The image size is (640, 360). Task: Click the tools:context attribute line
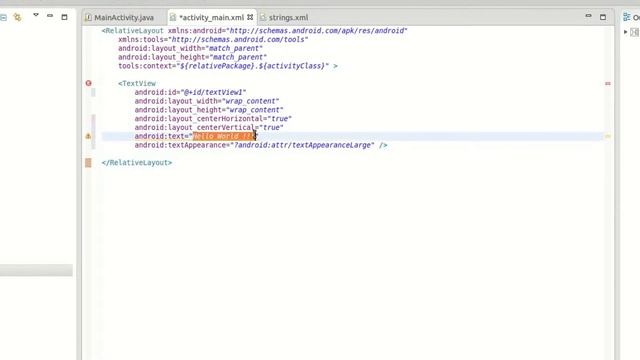tap(228, 66)
